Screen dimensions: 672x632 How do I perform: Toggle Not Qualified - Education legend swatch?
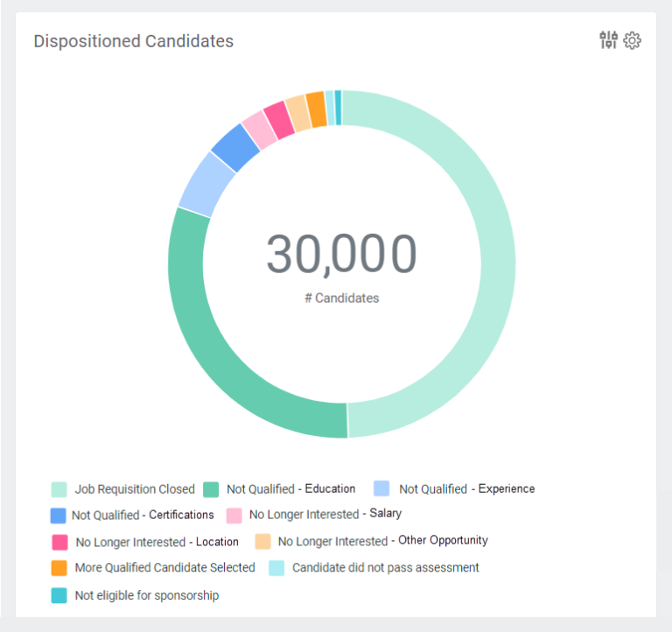point(211,489)
